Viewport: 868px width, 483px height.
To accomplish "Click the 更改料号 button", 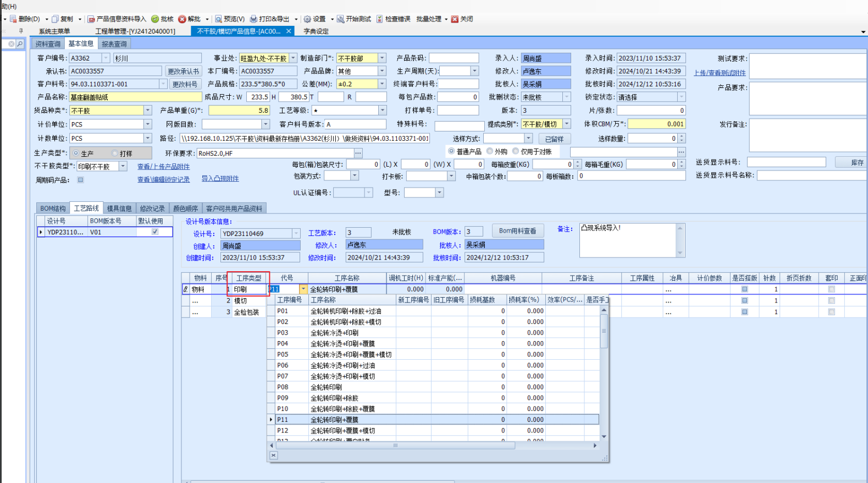I will point(185,84).
